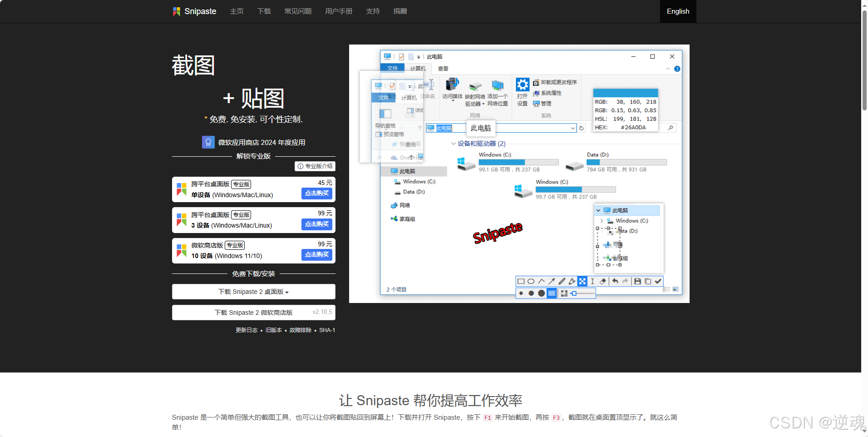Collapse 此电脑 in the floating tree panel
The width and height of the screenshot is (868, 437).
coord(598,210)
